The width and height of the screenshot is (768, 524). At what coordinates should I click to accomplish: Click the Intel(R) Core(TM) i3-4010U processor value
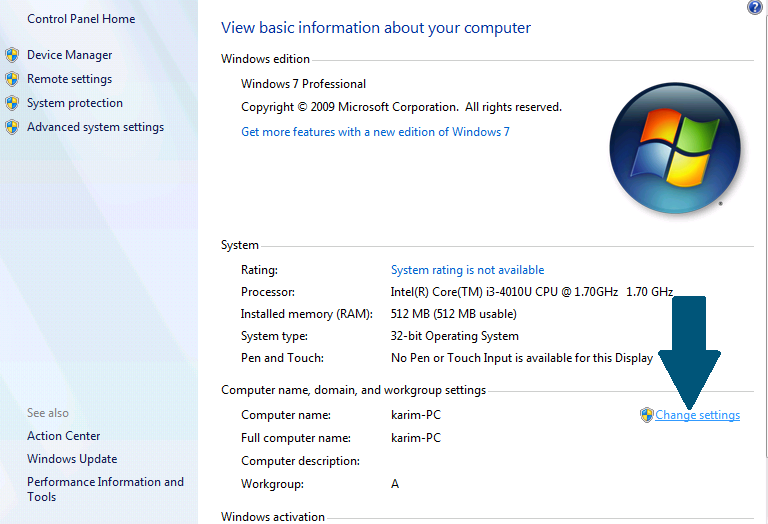point(531,292)
